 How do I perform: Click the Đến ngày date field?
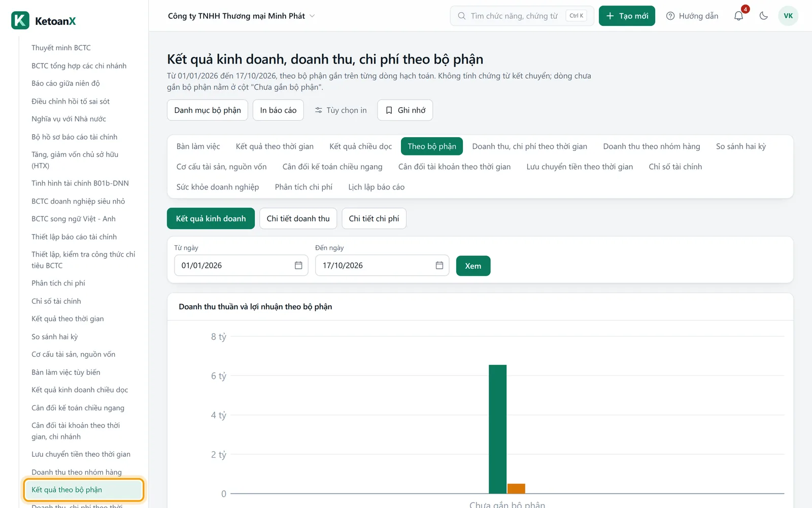coord(382,265)
